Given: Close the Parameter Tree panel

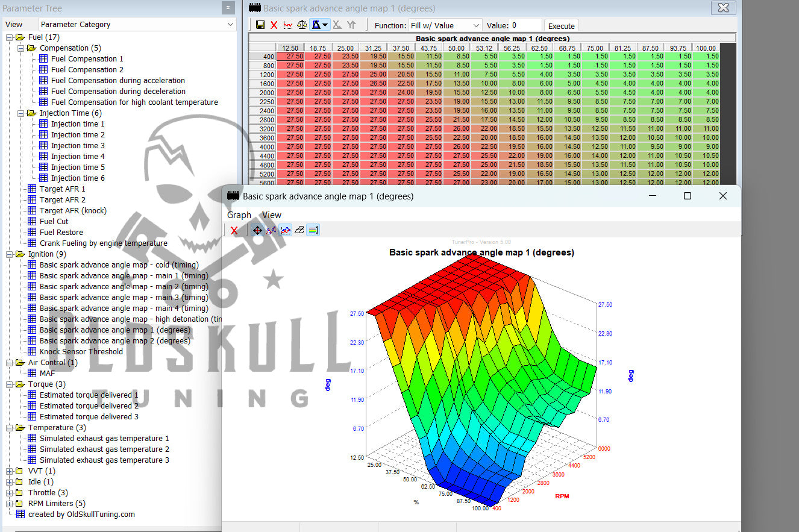Looking at the screenshot, I should (x=228, y=8).
